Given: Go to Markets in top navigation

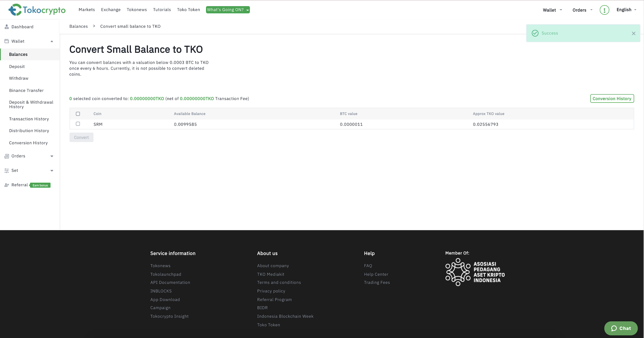Looking at the screenshot, I should [x=87, y=10].
